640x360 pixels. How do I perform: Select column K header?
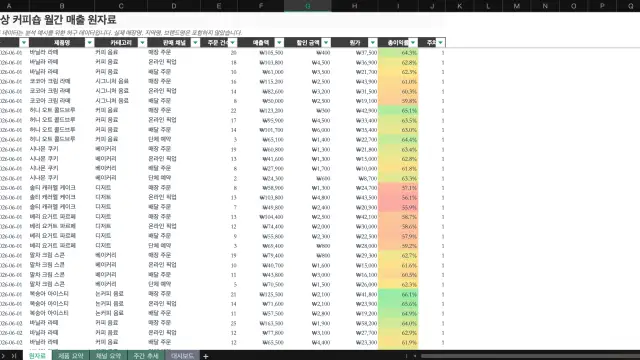(x=460, y=6)
